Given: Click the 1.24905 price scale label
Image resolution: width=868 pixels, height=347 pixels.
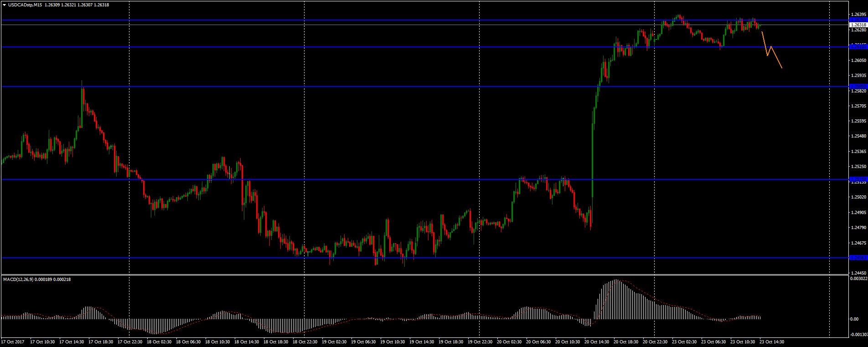Looking at the screenshot, I should [x=858, y=212].
